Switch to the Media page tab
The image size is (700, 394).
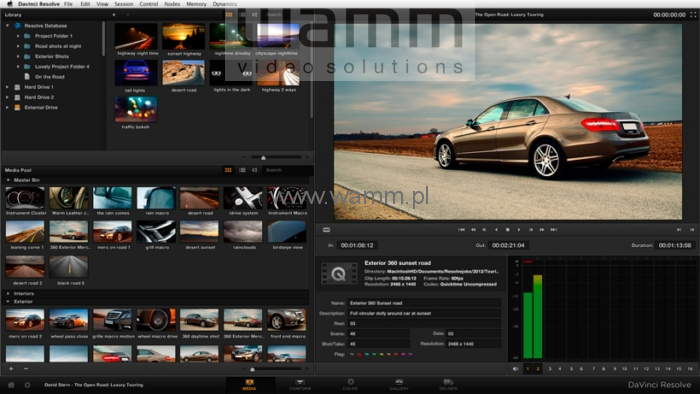tap(249, 385)
